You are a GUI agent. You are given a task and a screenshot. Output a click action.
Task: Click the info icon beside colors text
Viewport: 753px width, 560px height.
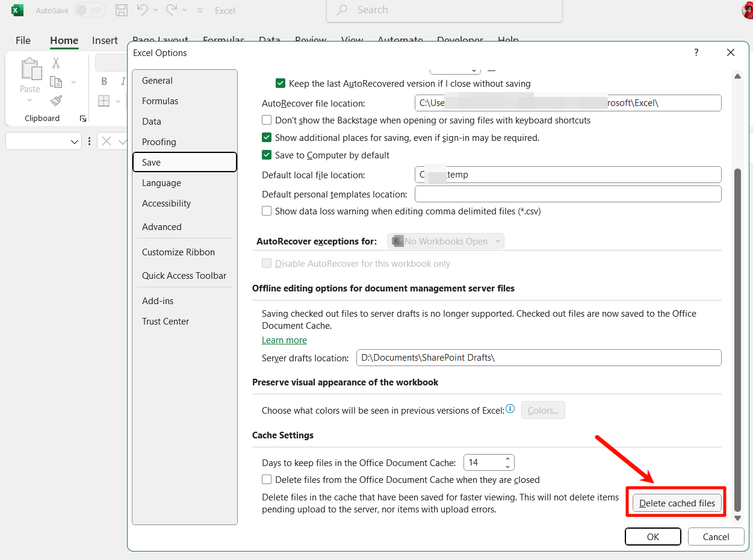click(510, 409)
